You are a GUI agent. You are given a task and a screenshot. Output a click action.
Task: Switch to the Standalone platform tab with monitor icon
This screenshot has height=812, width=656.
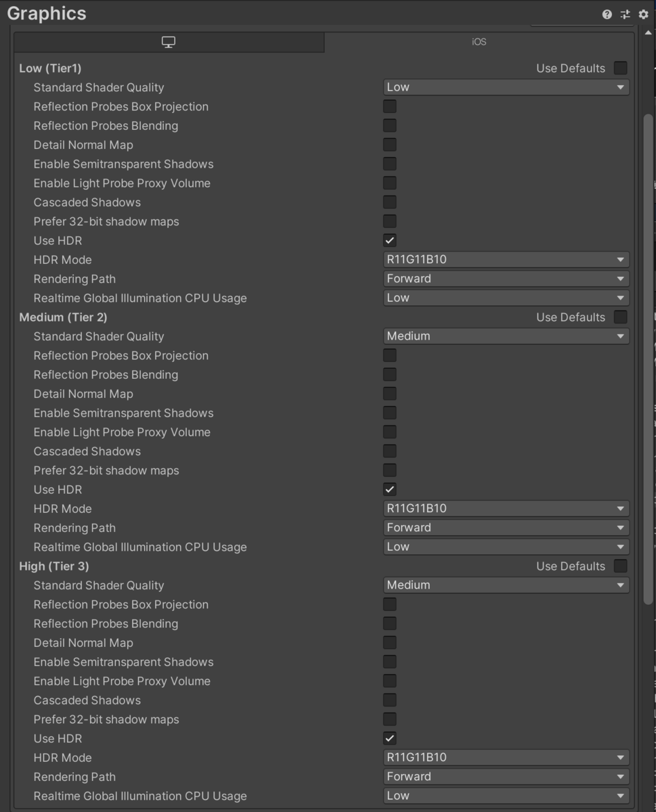[167, 41]
